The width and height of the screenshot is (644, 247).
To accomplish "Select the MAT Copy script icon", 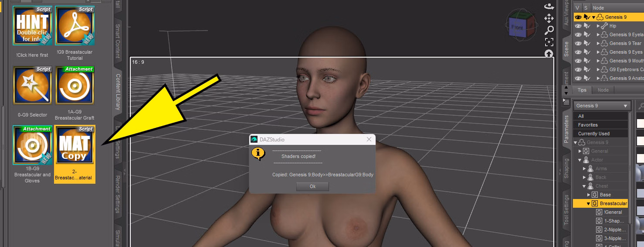I will tap(75, 145).
